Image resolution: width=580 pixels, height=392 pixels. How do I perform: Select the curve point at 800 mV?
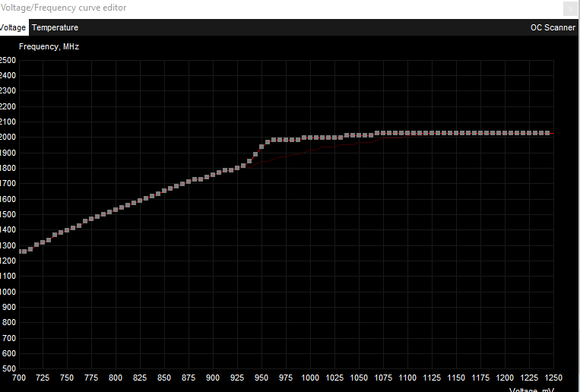point(116,210)
